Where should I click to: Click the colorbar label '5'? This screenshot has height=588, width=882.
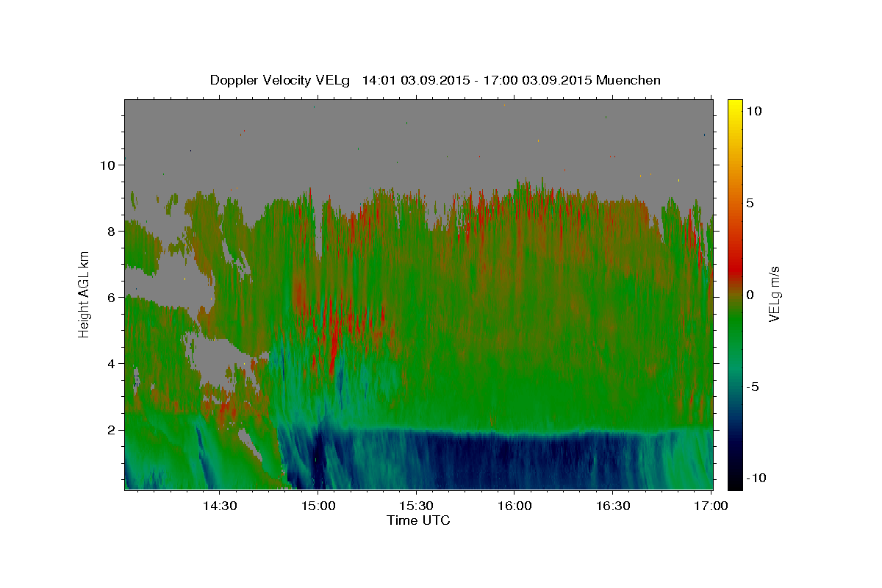click(750, 203)
